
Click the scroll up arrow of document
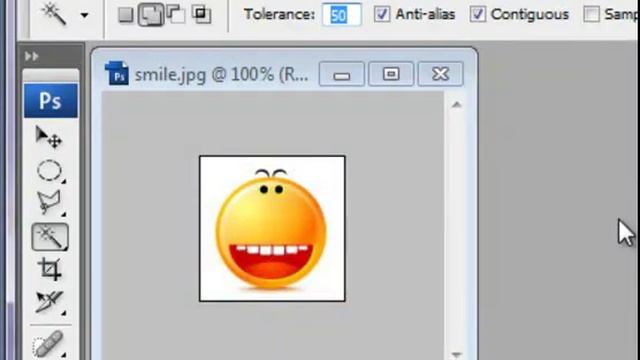point(457,105)
